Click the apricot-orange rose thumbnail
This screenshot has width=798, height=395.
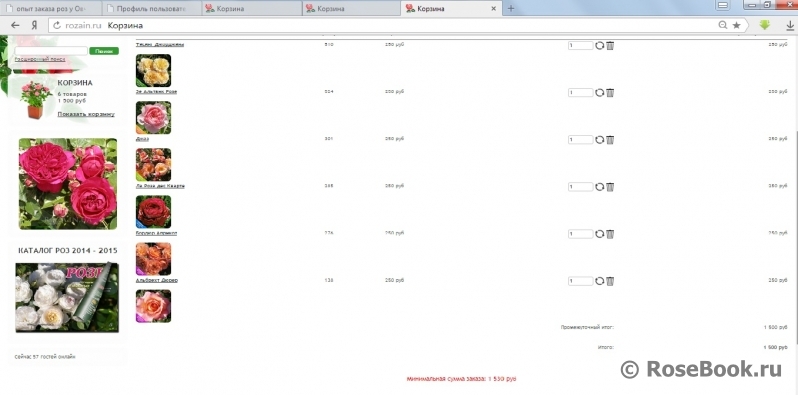[x=154, y=259]
